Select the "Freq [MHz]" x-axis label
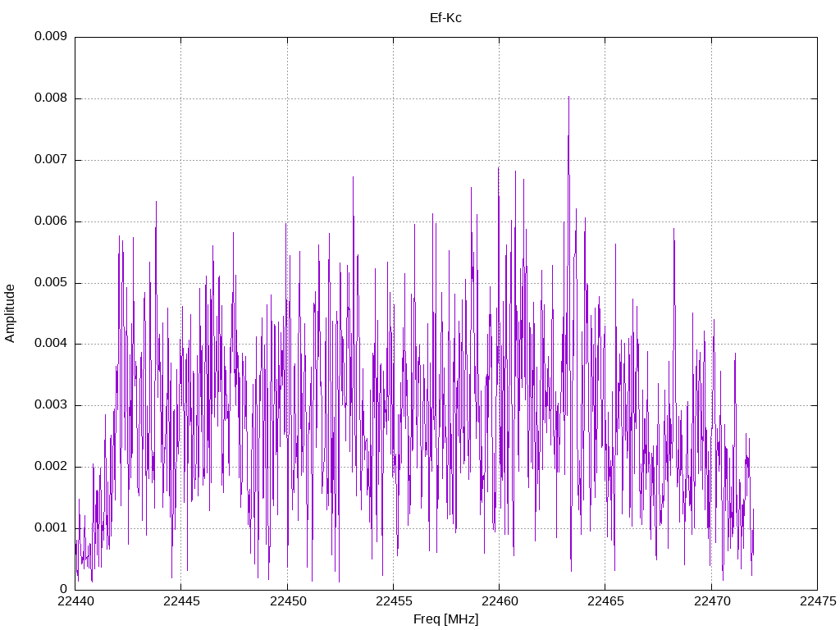Viewport: 840px width, 630px height. tap(445, 619)
